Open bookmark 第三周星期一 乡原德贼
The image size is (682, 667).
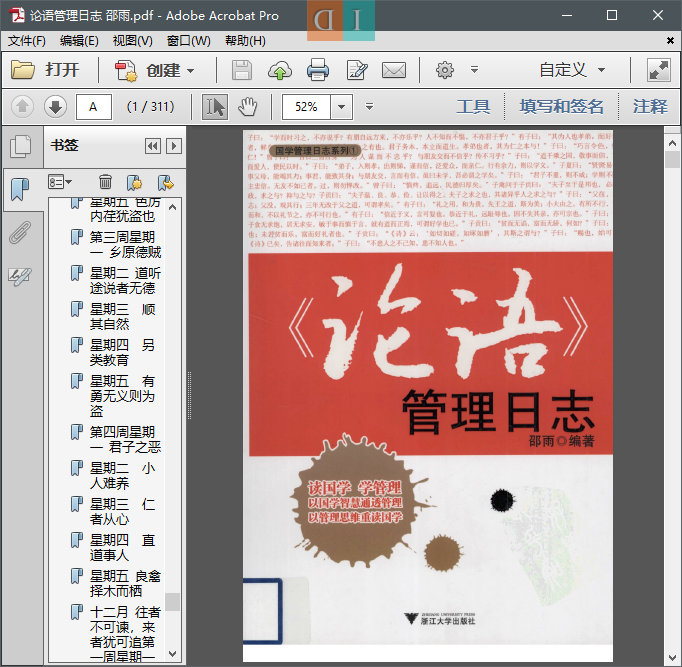[125, 244]
